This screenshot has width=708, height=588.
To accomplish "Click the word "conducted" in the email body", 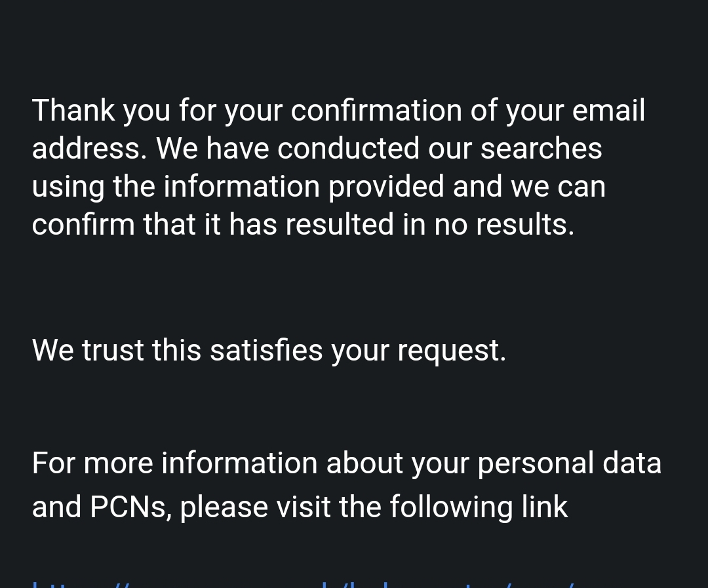I will 348,148.
